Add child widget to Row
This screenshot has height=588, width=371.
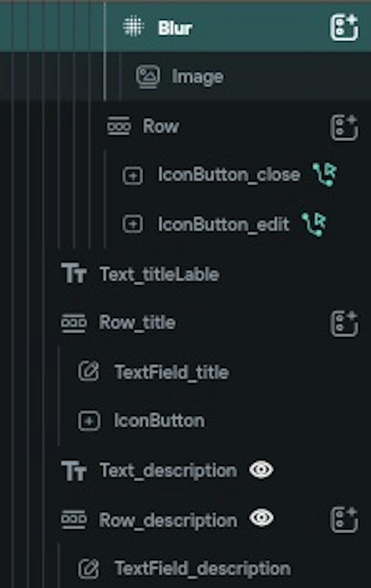344,128
